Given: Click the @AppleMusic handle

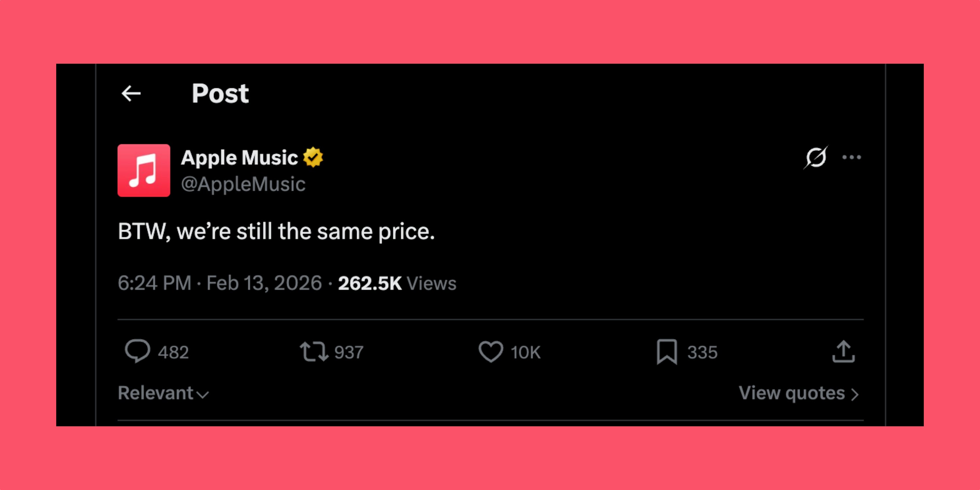Looking at the screenshot, I should (x=243, y=184).
